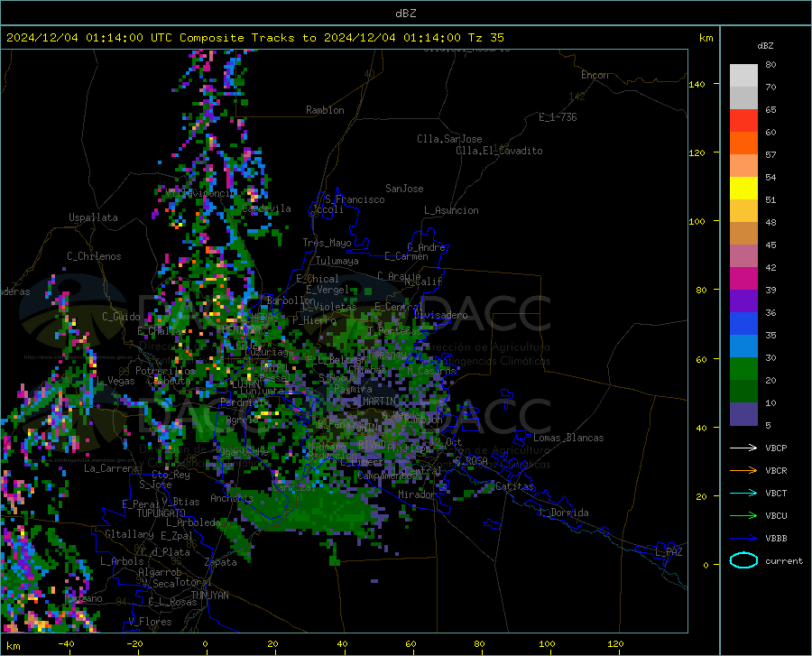
Task: Pick the bright green 20 dBZ color swatch
Action: coord(743,369)
